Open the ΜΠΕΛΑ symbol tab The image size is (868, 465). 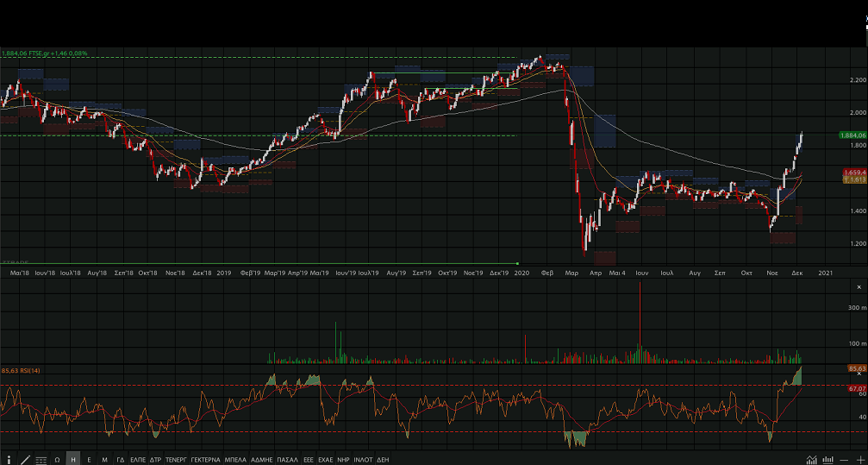point(236,460)
